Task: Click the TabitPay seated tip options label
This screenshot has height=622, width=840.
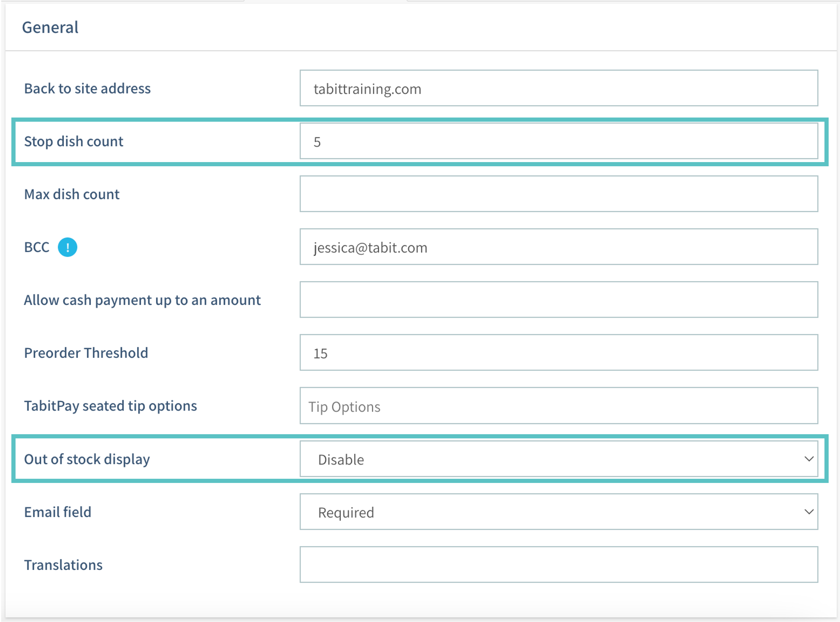Action: 110,406
